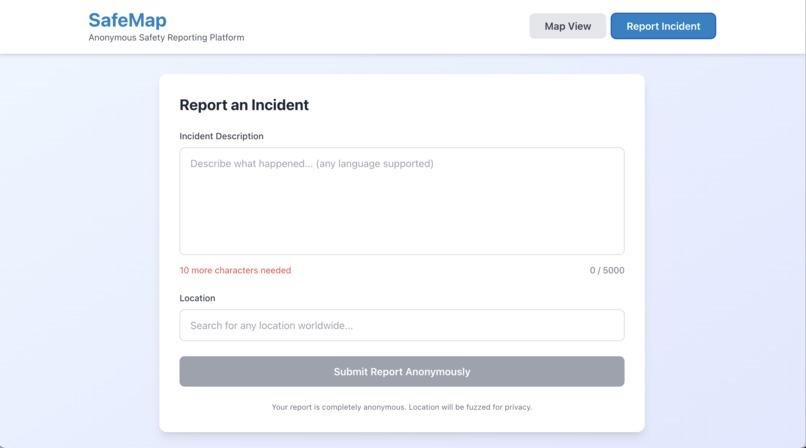Focus the Incident Description text area

coord(402,201)
